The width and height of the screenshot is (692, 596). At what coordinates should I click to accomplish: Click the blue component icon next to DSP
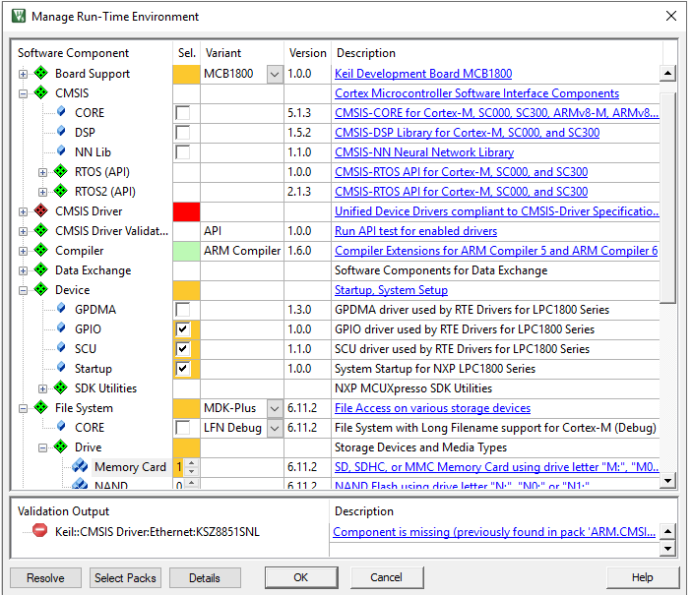tap(61, 133)
